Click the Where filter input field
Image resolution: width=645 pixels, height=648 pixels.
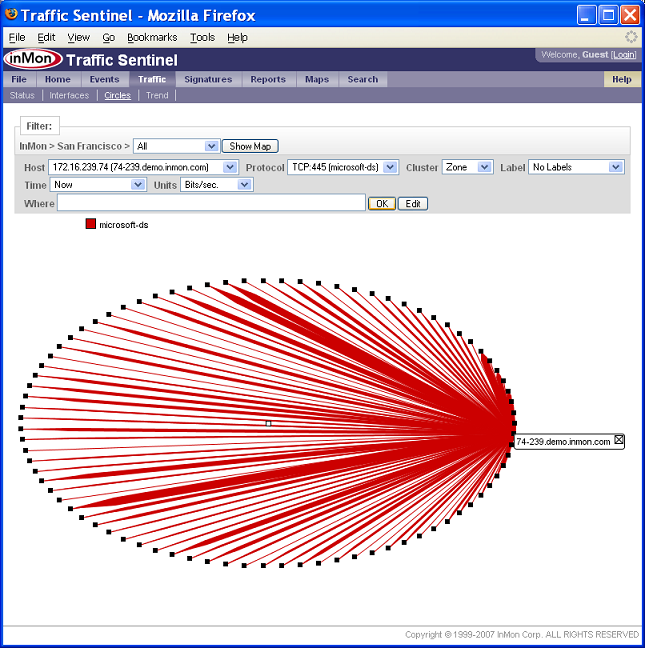[x=211, y=202]
